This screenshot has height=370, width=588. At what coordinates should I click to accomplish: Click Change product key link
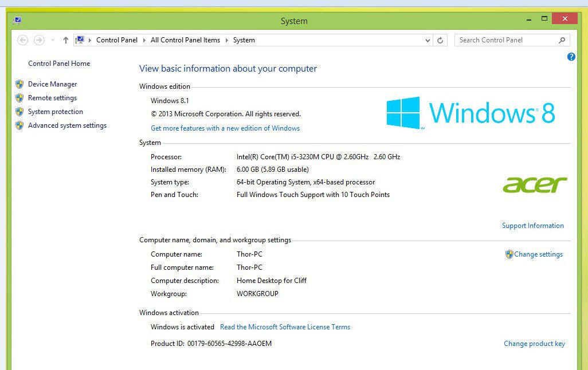[534, 344]
